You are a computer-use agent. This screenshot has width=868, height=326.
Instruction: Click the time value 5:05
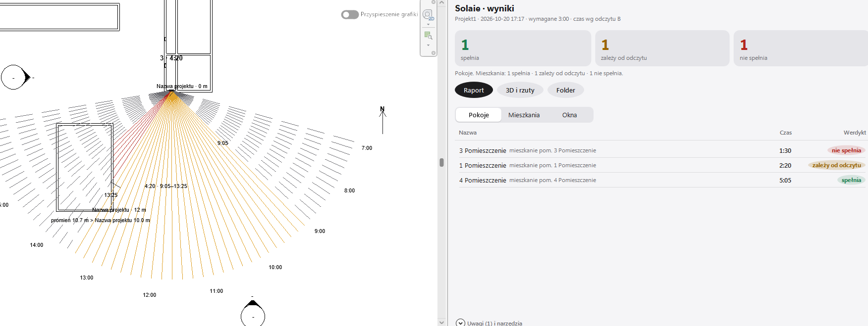pos(785,180)
